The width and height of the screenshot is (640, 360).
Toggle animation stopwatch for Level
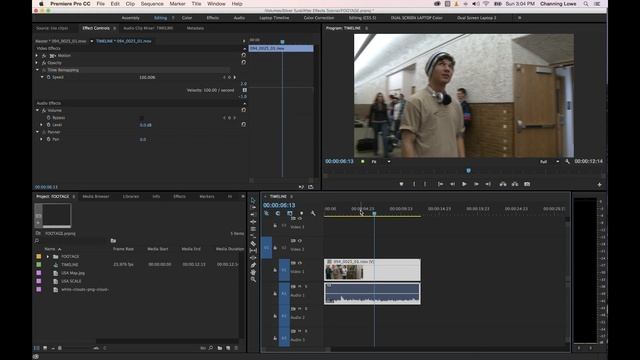point(49,125)
